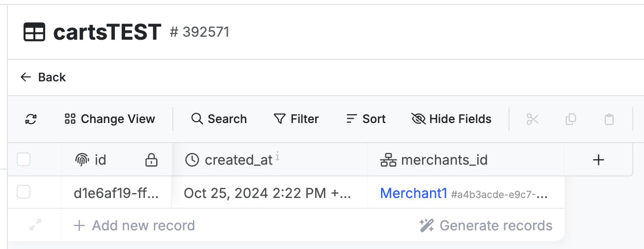Image resolution: width=644 pixels, height=249 pixels.
Task: Open the created_at column header
Action: coord(238,160)
